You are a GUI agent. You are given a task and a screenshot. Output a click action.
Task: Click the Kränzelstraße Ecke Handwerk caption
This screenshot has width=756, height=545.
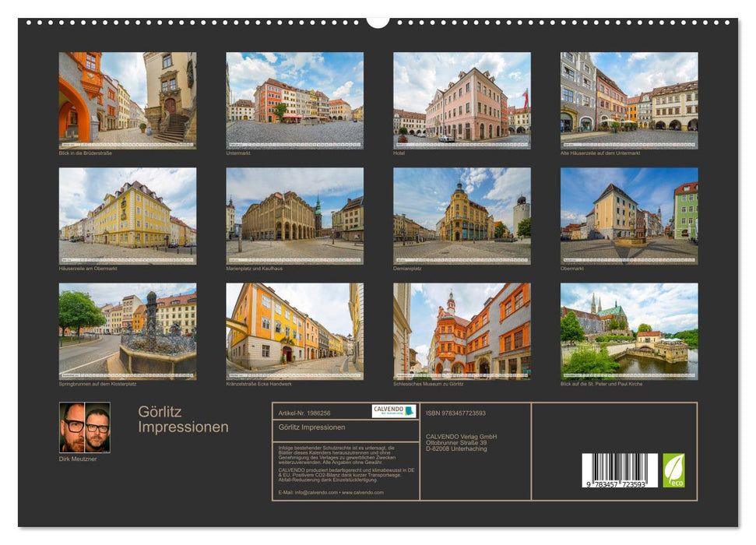pos(257,383)
